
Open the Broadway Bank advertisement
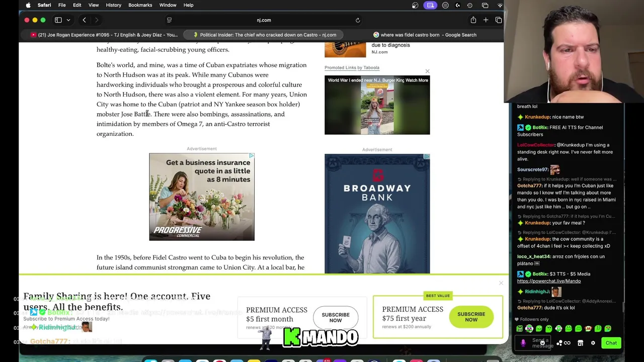click(x=377, y=214)
